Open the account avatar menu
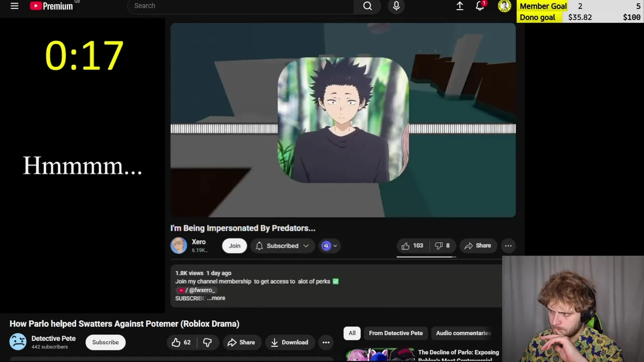 point(505,6)
